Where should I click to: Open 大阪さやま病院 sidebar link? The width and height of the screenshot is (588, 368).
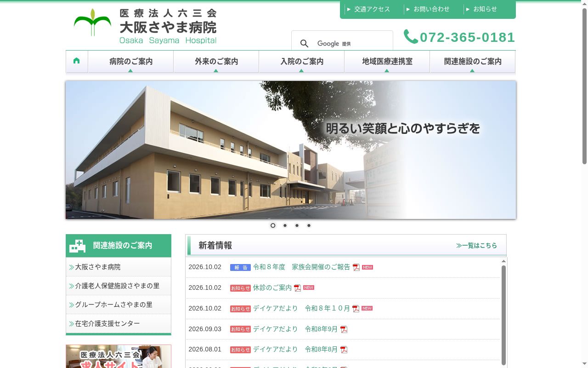pos(119,267)
